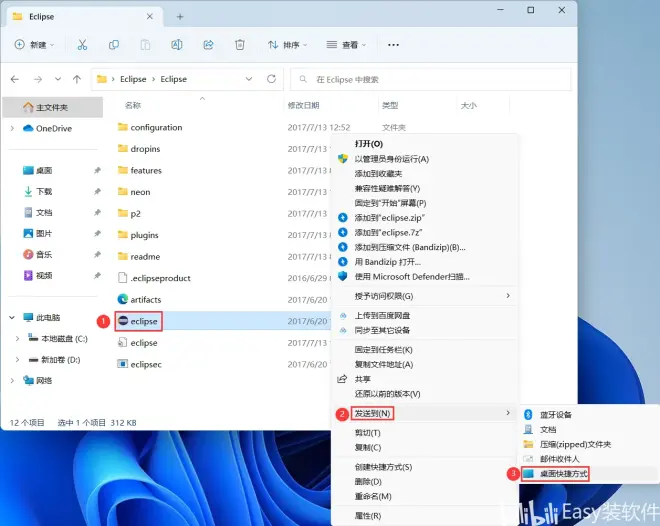This screenshot has width=660, height=526.
Task: Select the eclipse application file
Action: 143,321
